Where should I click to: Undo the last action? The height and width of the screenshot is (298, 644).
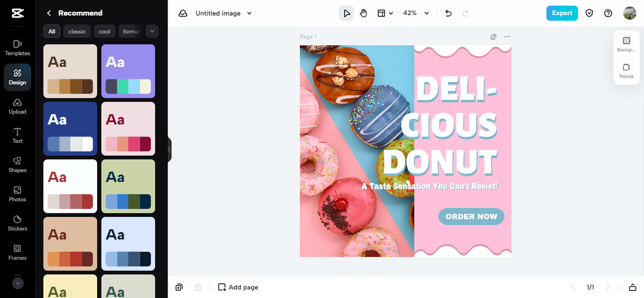448,13
